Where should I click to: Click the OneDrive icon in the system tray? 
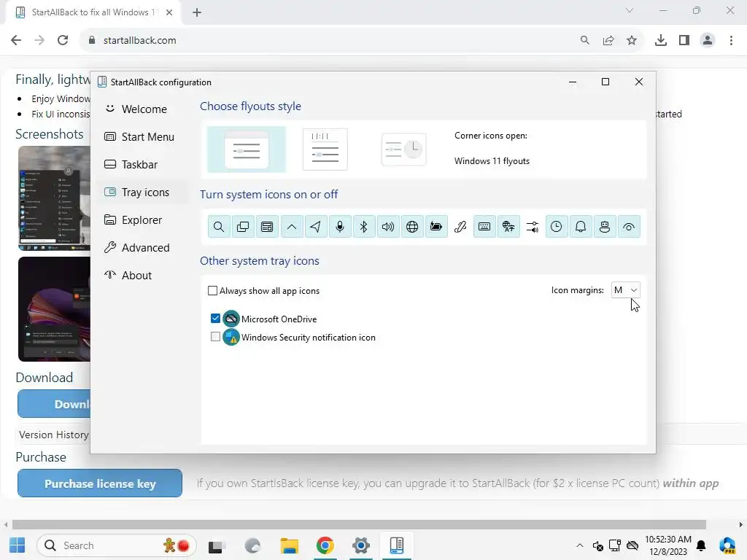point(632,545)
